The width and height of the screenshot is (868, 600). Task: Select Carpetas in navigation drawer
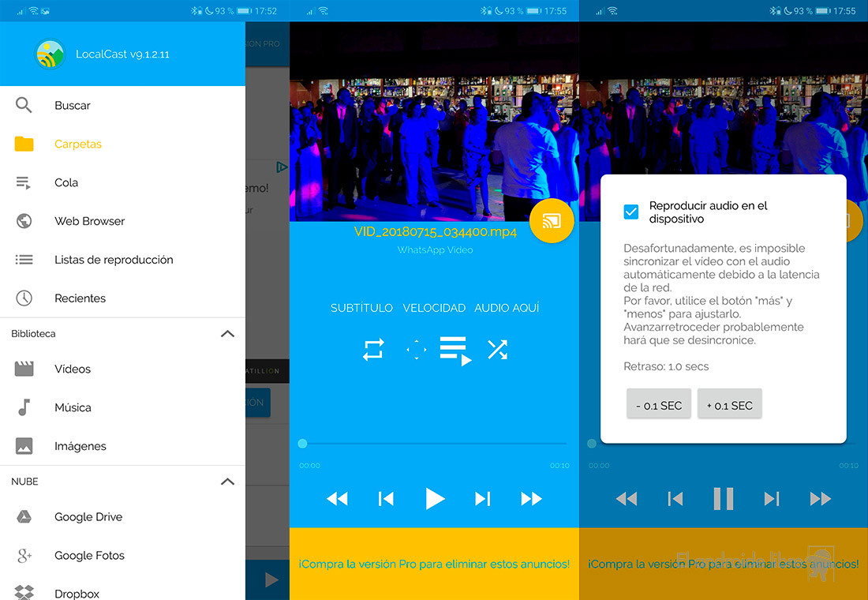pyautogui.click(x=77, y=144)
